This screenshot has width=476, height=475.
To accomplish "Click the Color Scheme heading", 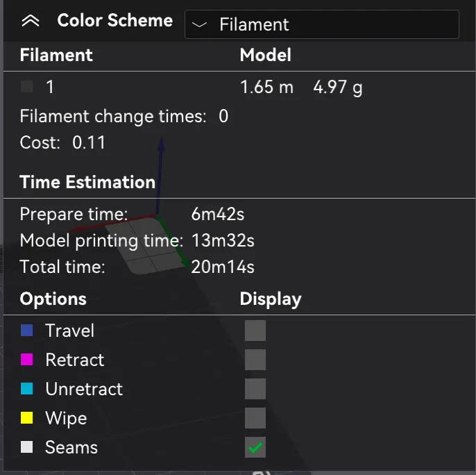I will point(115,21).
